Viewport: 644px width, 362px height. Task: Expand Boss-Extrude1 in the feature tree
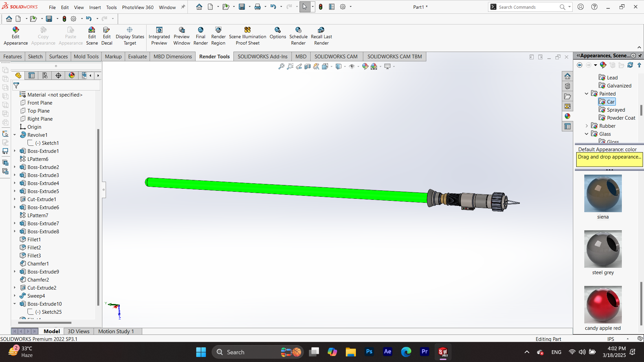[15, 151]
